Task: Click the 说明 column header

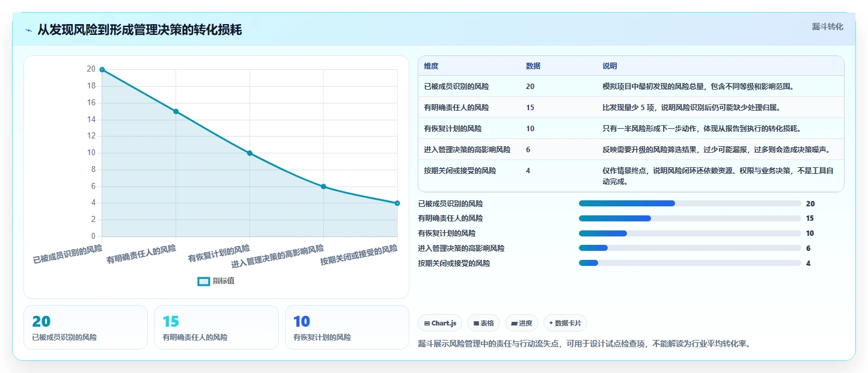Action: [610, 66]
